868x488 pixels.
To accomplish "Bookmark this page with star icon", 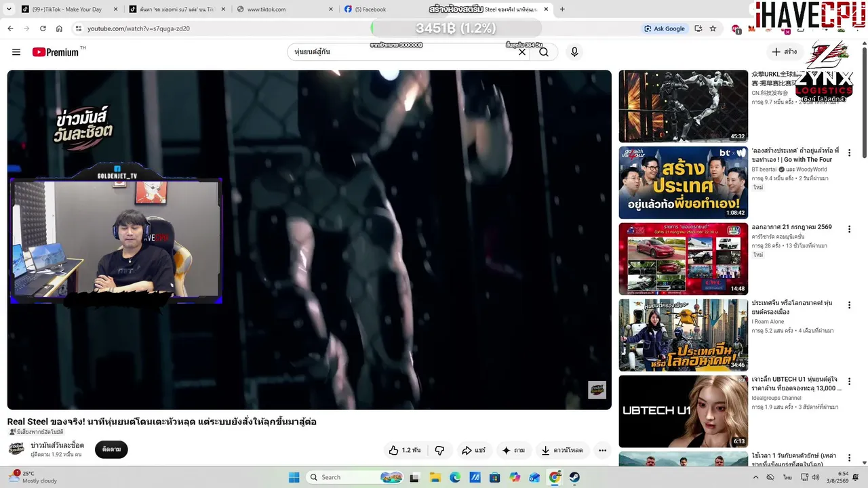I will tap(713, 28).
